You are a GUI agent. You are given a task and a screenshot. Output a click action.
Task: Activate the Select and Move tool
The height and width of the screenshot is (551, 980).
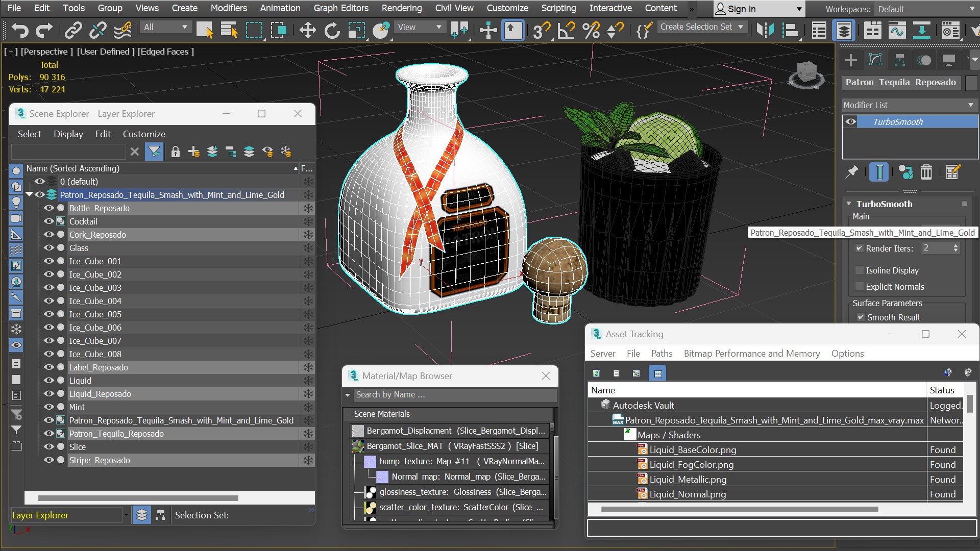(307, 31)
